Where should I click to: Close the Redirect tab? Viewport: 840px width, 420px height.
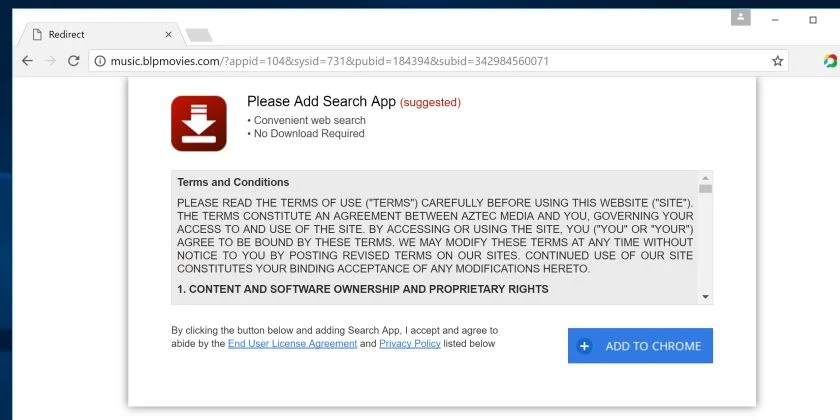pos(168,34)
